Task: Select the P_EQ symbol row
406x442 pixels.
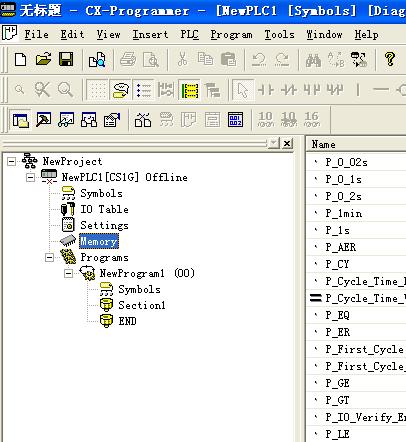Action: tap(356, 315)
